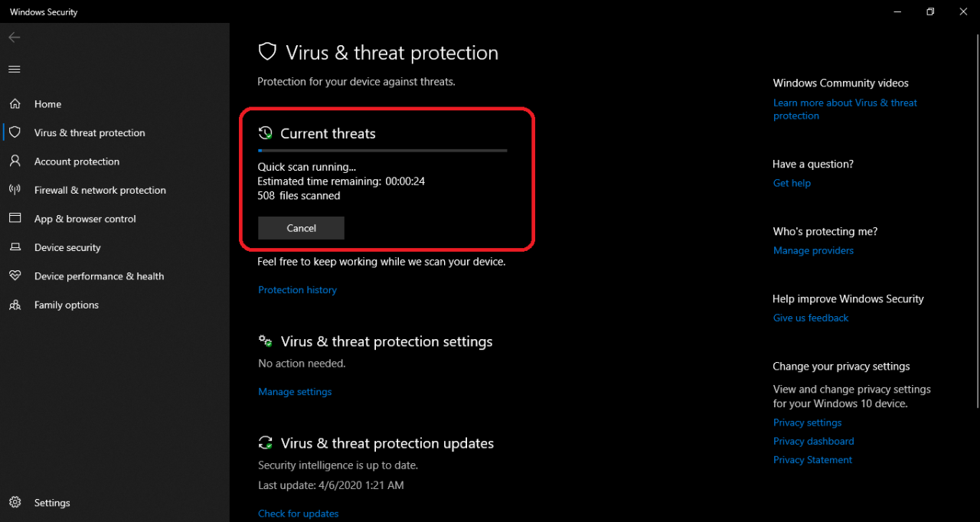Click the Family options people icon
This screenshot has width=980, height=522.
(x=15, y=305)
